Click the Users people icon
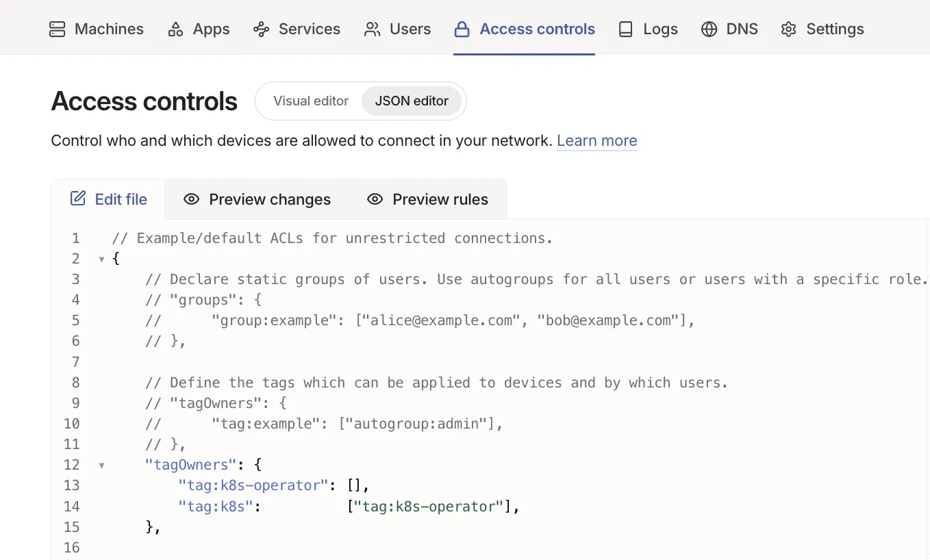 click(x=372, y=29)
